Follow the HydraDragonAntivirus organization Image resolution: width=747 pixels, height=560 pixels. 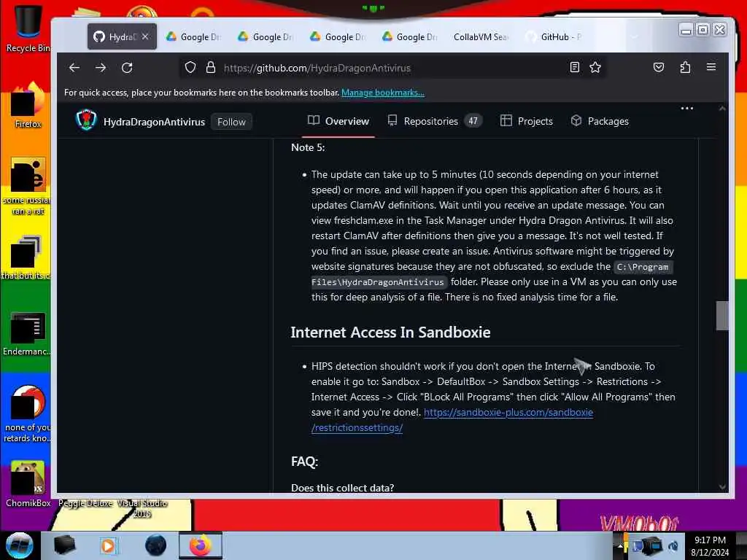[231, 122]
